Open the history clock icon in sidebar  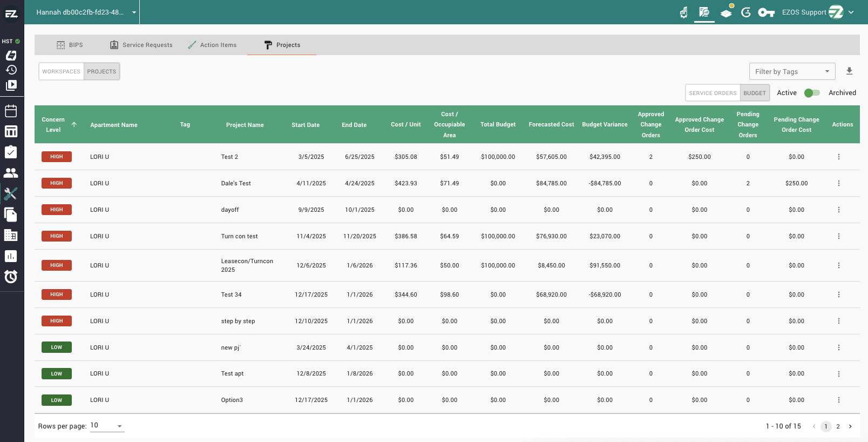click(x=11, y=70)
